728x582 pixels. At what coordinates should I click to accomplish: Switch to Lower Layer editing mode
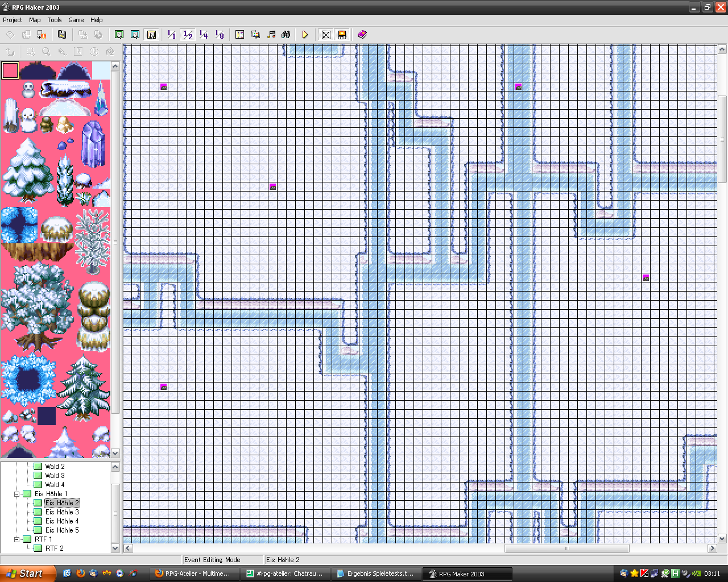[119, 35]
